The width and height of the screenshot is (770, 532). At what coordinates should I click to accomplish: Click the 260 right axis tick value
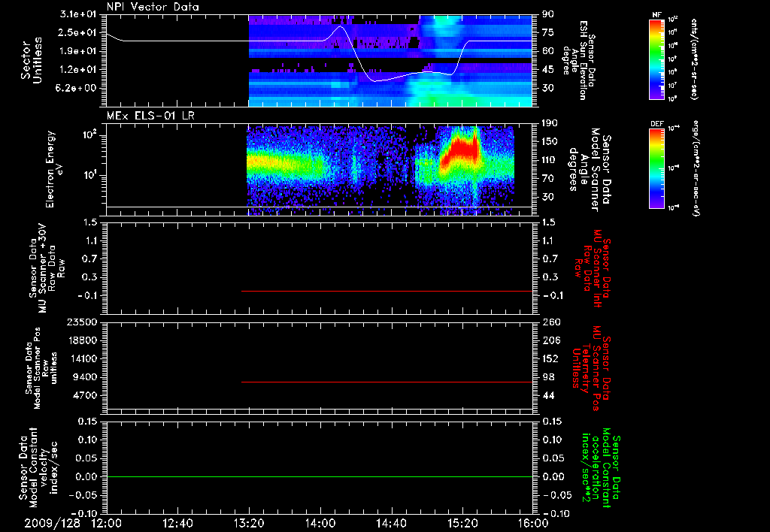[551, 322]
